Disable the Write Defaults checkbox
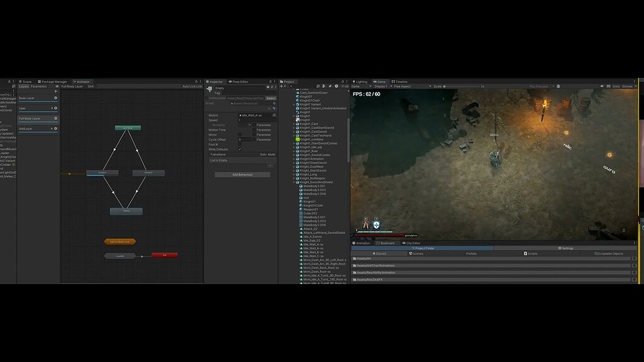Viewport: 644px width, 362px height. [x=240, y=150]
